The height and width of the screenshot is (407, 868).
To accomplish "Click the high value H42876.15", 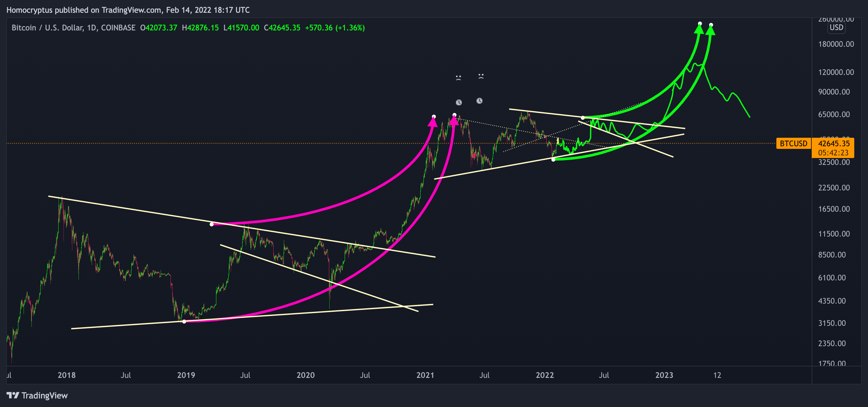I will (x=200, y=27).
